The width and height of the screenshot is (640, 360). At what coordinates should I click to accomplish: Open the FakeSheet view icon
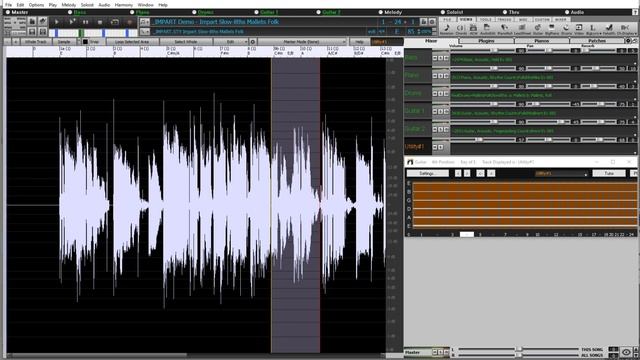pos(609,29)
